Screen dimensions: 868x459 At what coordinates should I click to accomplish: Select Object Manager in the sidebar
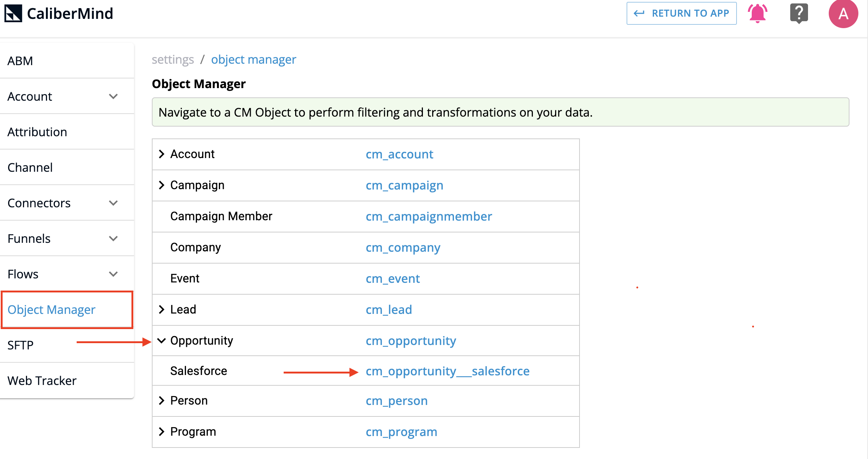tap(67, 310)
